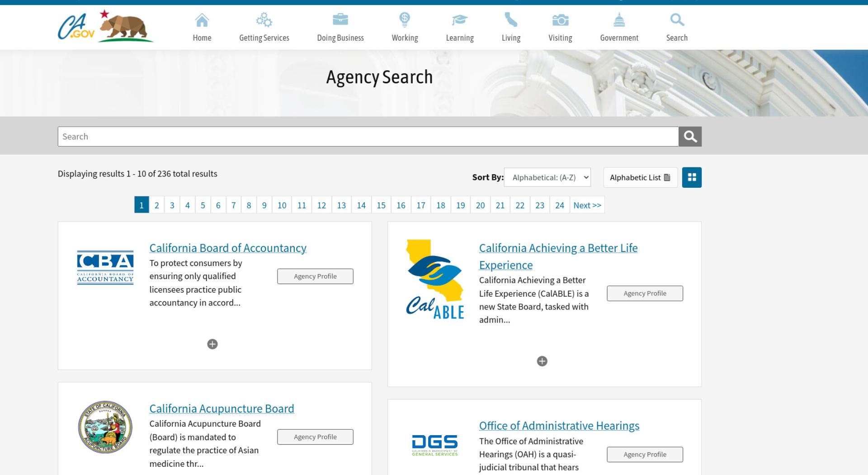Go to results page 2

(157, 205)
